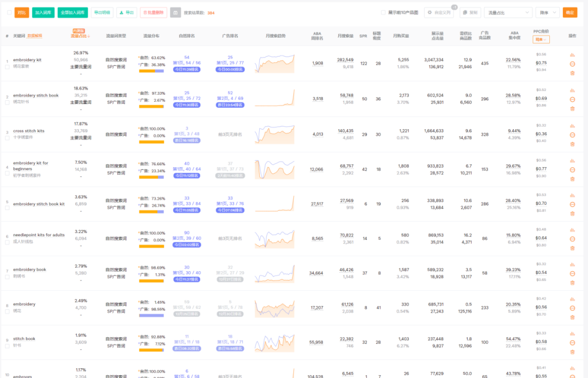Click the gray square icon beside 批量删除
The image size is (588, 378).
pyautogui.click(x=175, y=12)
